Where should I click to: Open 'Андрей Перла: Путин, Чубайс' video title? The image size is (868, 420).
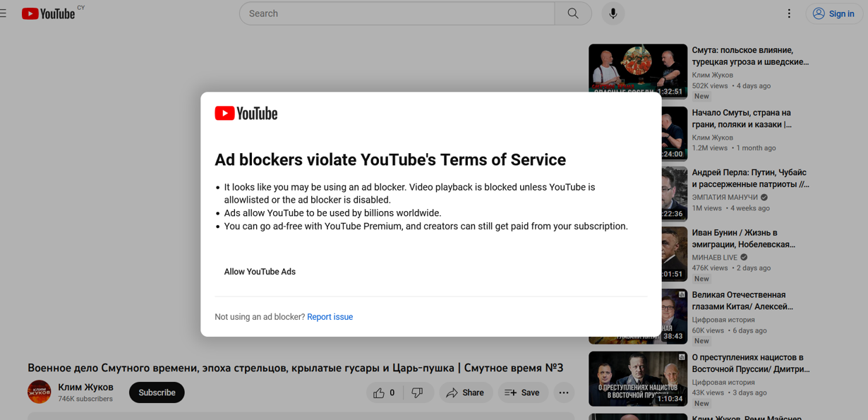pyautogui.click(x=751, y=179)
